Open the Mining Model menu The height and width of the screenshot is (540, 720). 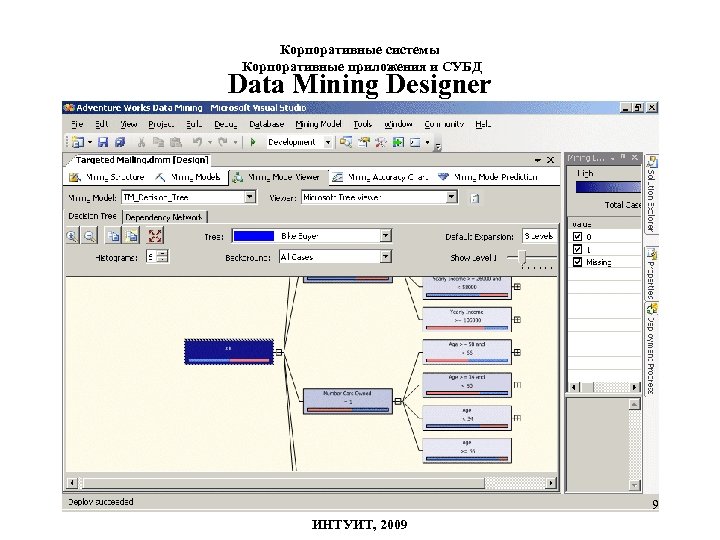[318, 124]
